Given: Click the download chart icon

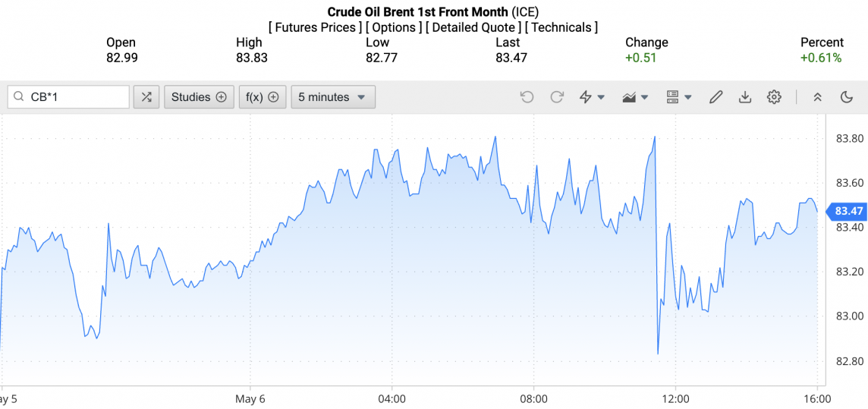Looking at the screenshot, I should coord(745,97).
